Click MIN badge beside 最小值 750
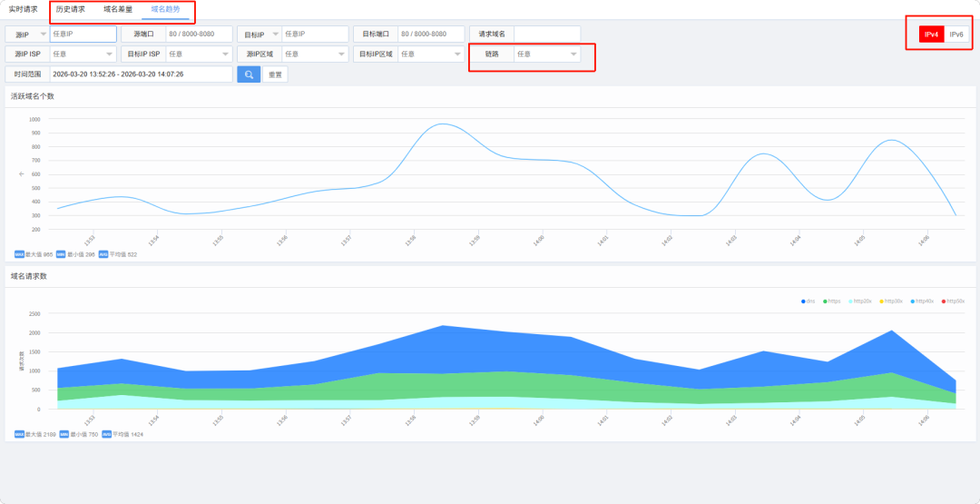 pyautogui.click(x=64, y=434)
